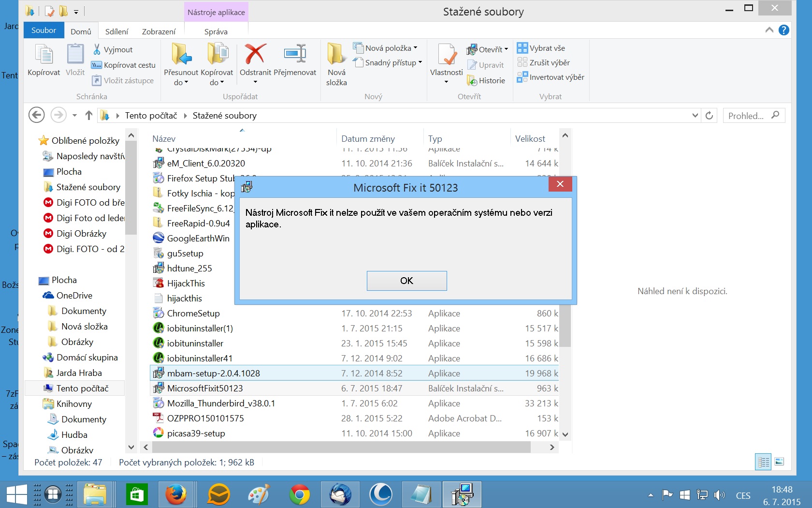Viewport: 812px width, 508px height.
Task: Open the Snadný přístup dropdown
Action: tap(420, 62)
